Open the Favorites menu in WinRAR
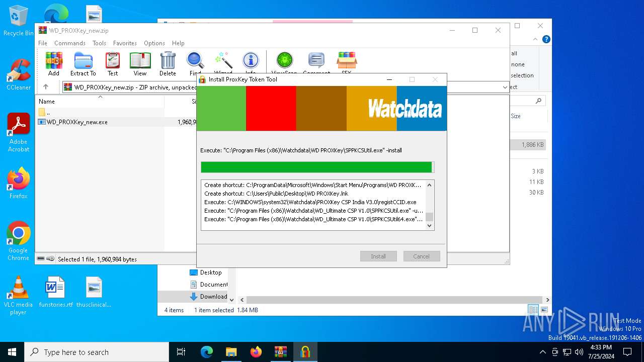 [x=125, y=43]
